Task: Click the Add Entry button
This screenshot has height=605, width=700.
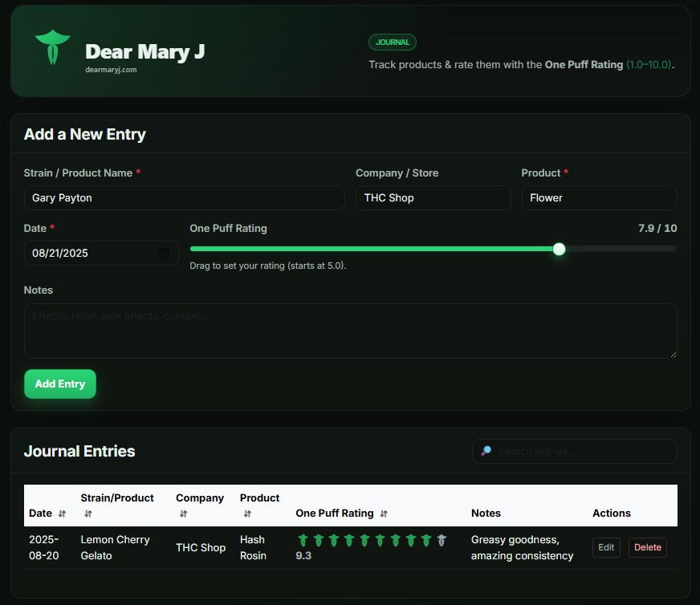Action: point(60,384)
